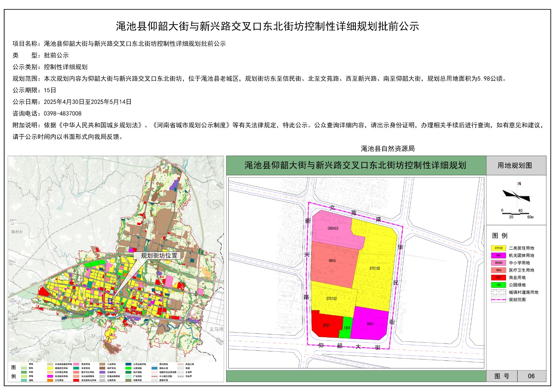Click drawing number 06

[531, 376]
